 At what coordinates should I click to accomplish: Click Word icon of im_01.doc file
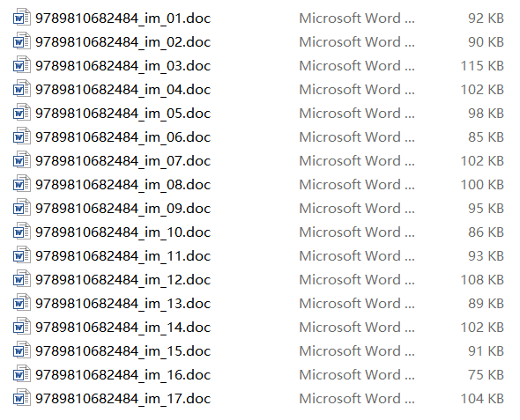click(22, 18)
